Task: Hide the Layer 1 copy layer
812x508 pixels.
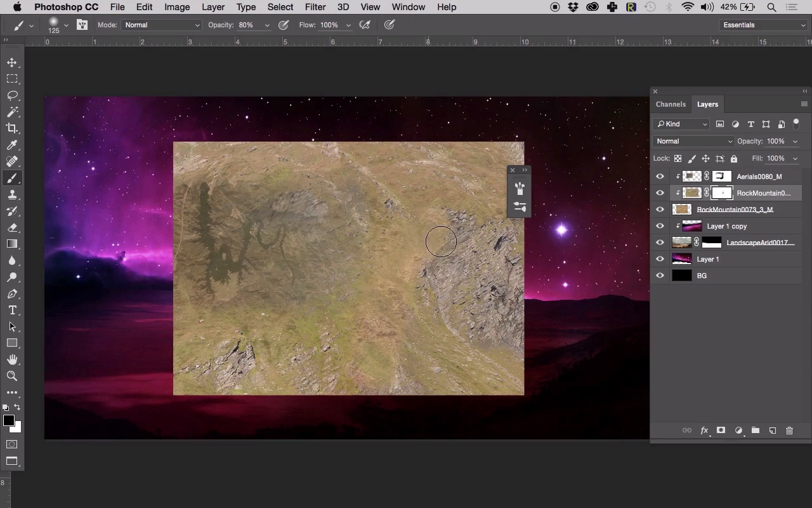Action: click(x=660, y=226)
